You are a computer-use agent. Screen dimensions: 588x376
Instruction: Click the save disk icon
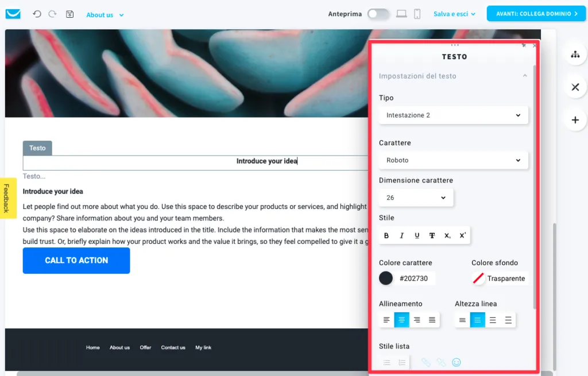click(x=69, y=14)
